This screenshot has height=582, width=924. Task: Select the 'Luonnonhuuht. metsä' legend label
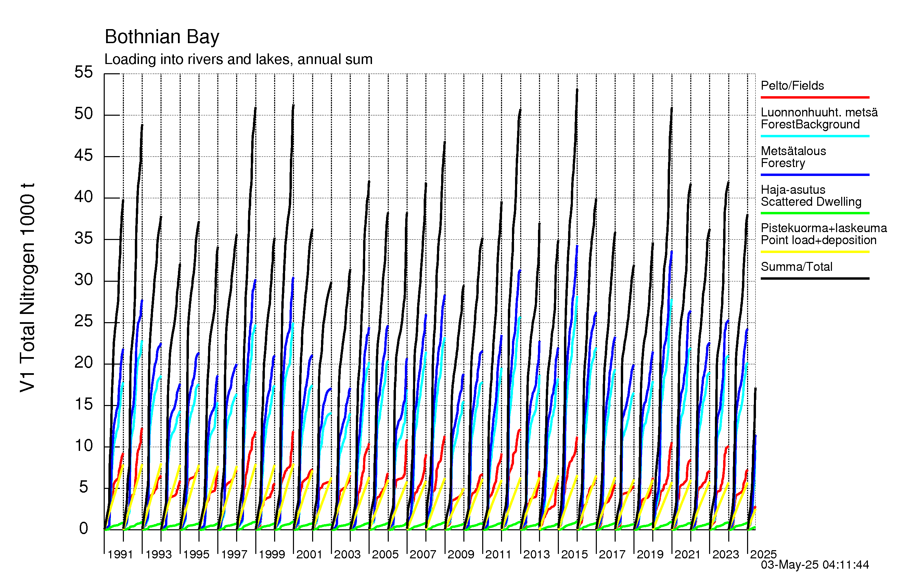(819, 112)
